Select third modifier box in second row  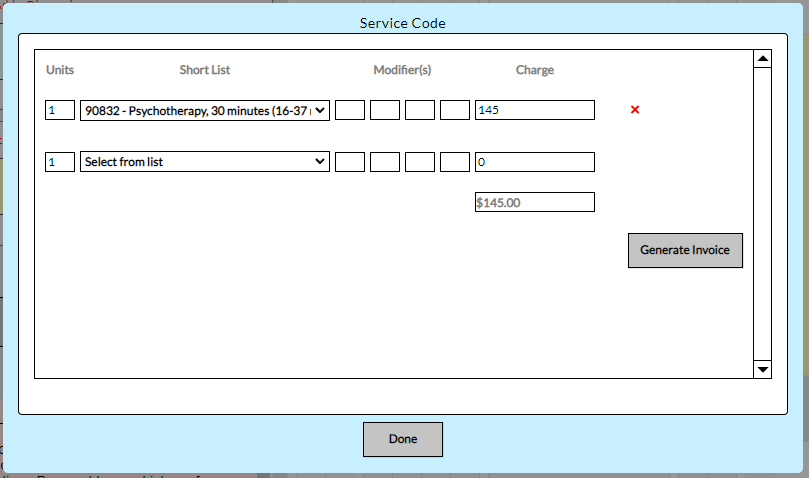pyautogui.click(x=420, y=162)
